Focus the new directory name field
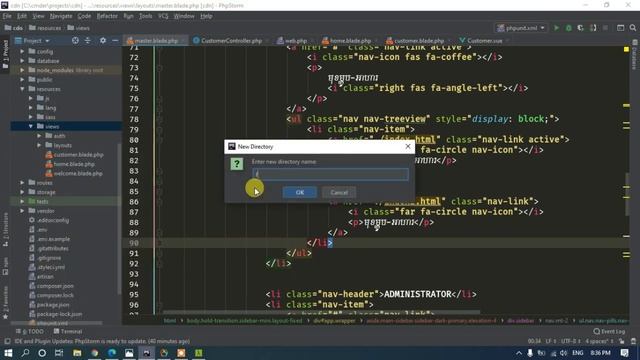The height and width of the screenshot is (360, 640). click(330, 174)
